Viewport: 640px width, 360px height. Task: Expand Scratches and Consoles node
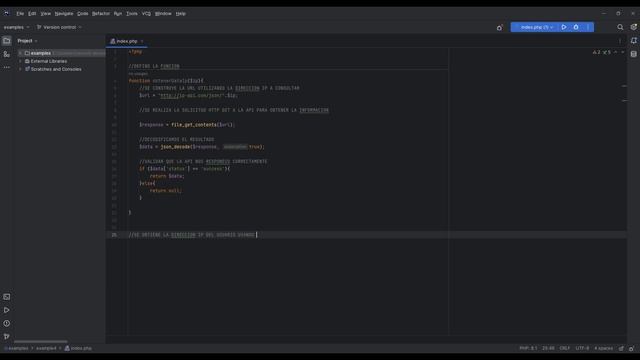pyautogui.click(x=20, y=69)
